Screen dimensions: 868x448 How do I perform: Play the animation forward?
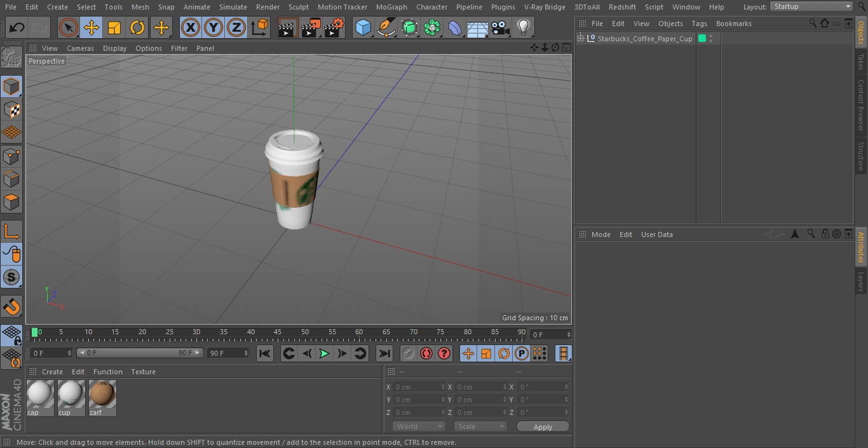click(324, 353)
